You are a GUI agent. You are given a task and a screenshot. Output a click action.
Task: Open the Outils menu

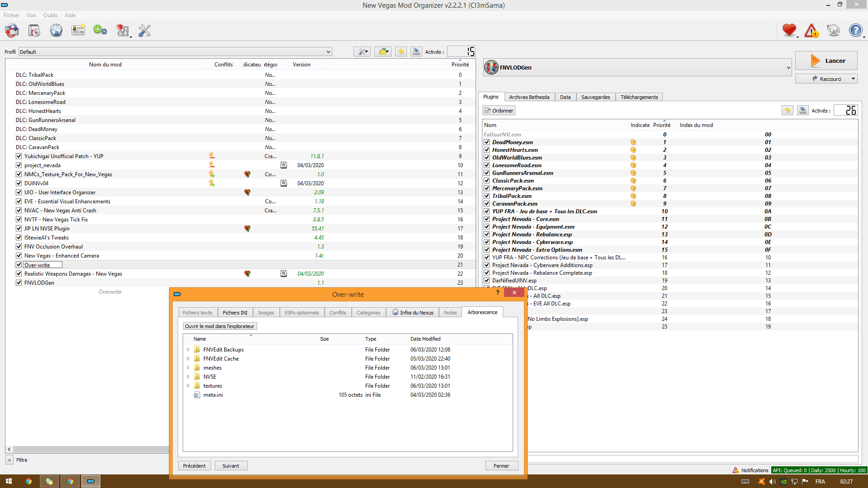point(50,15)
